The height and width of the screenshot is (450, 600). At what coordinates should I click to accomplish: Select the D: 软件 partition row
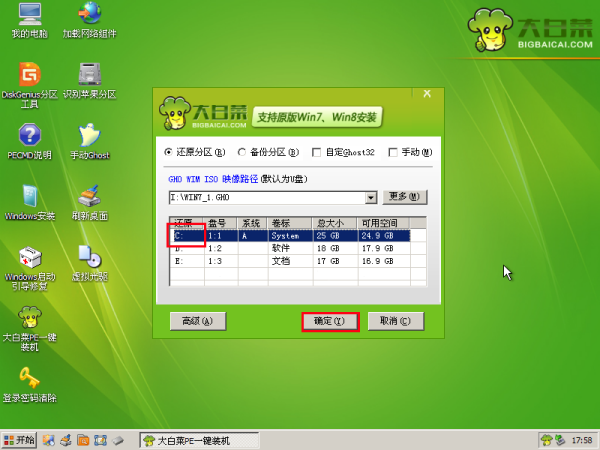tap(290, 248)
